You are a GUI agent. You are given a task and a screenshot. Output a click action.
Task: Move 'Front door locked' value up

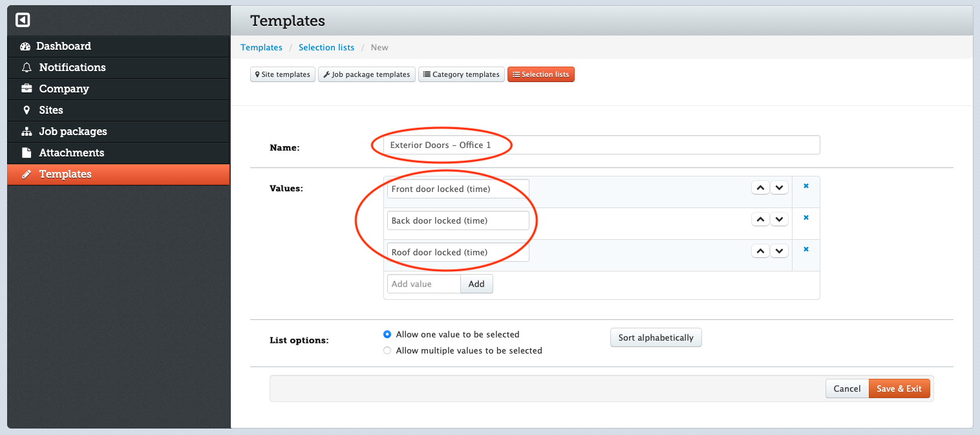pos(761,188)
